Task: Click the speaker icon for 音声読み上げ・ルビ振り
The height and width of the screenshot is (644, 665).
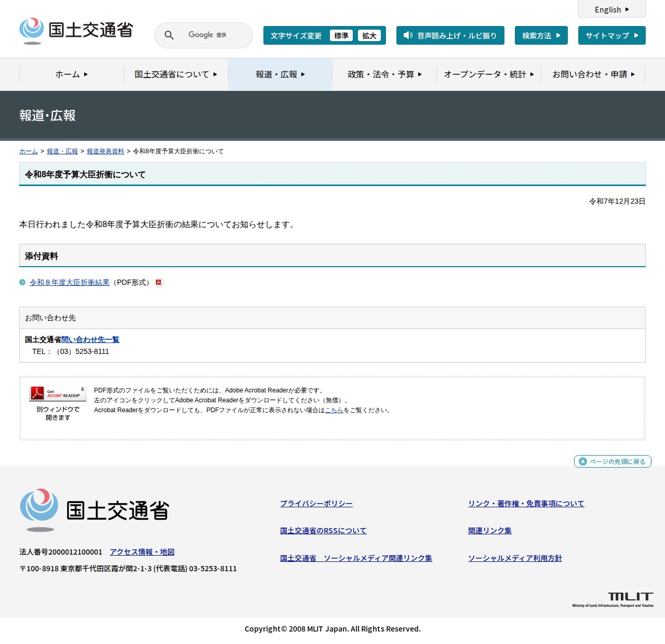Action: (x=407, y=35)
